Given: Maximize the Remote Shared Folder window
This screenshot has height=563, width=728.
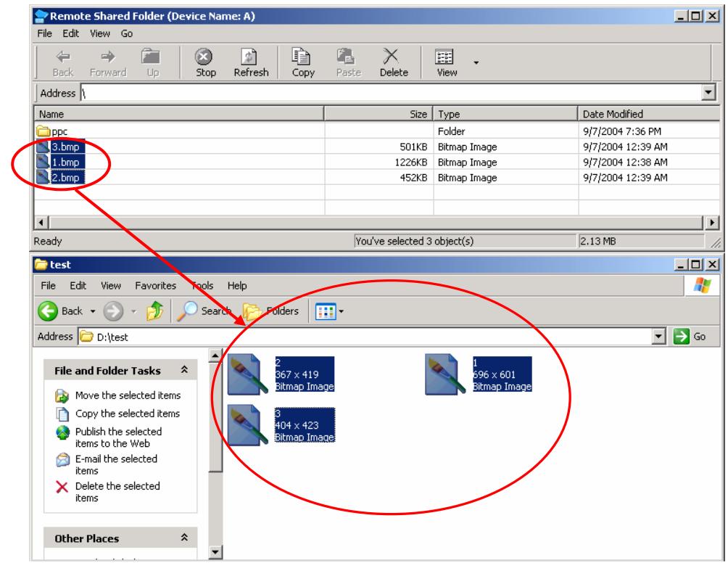Looking at the screenshot, I should click(x=695, y=16).
